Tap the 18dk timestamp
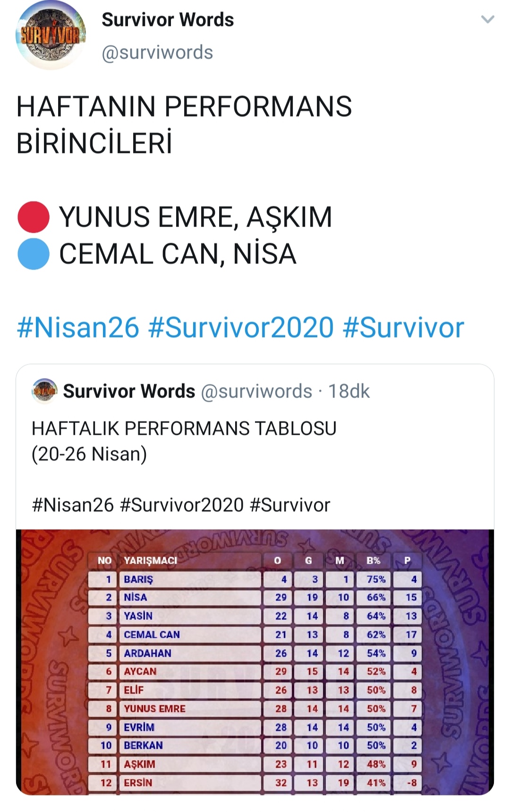The width and height of the screenshot is (510, 812). coord(349,391)
